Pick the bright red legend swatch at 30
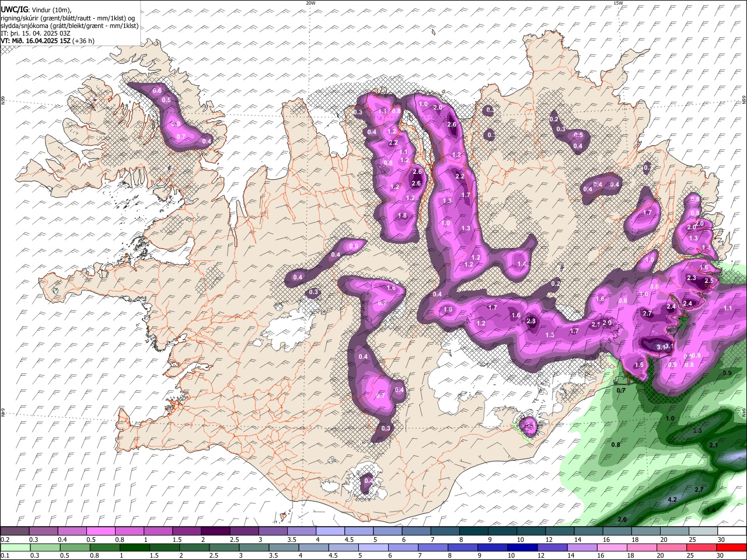This screenshot has width=747, height=560. [x=731, y=547]
